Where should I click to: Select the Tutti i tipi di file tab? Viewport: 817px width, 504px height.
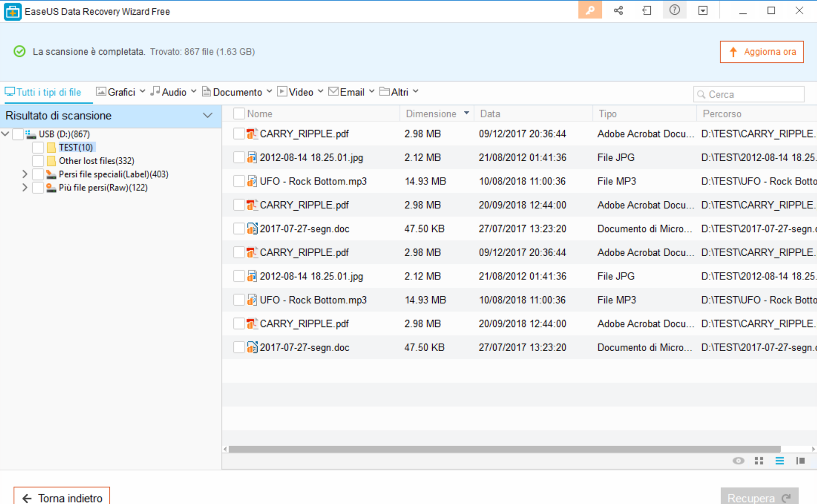pyautogui.click(x=43, y=92)
